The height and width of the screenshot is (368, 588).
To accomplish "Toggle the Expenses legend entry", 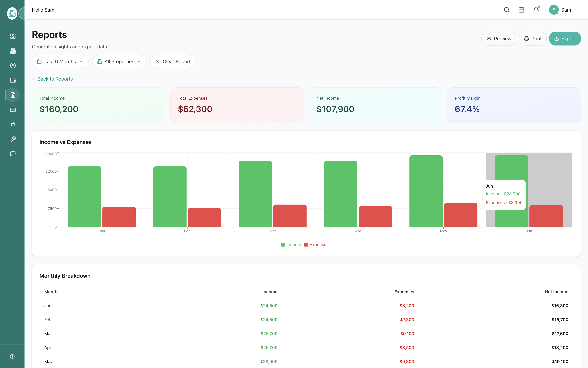I will [316, 245].
